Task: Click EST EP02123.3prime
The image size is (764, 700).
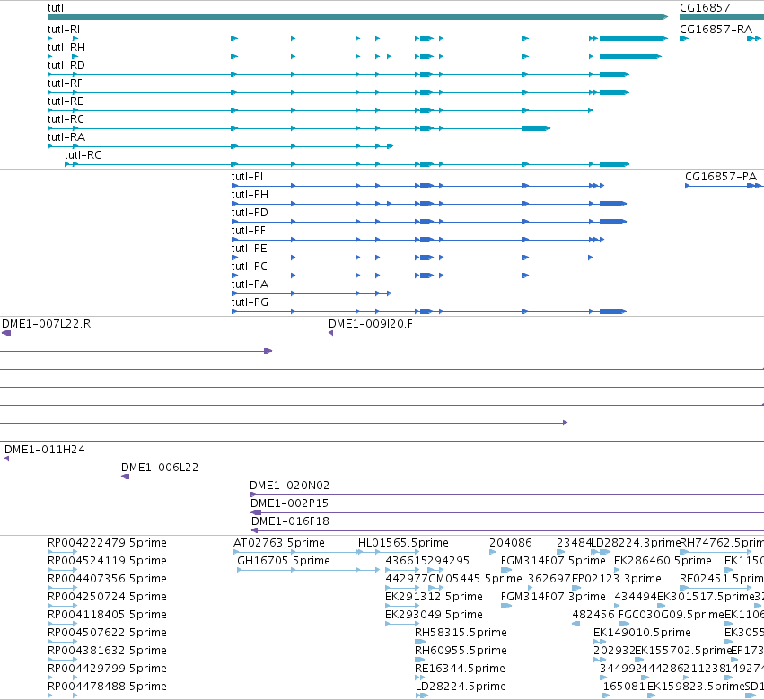Action: click(616, 579)
